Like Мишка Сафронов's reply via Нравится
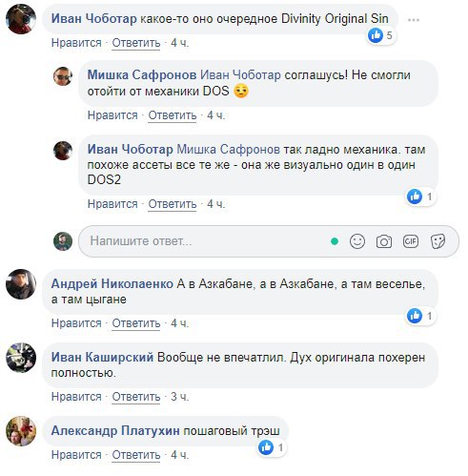468x476 pixels. (x=112, y=115)
